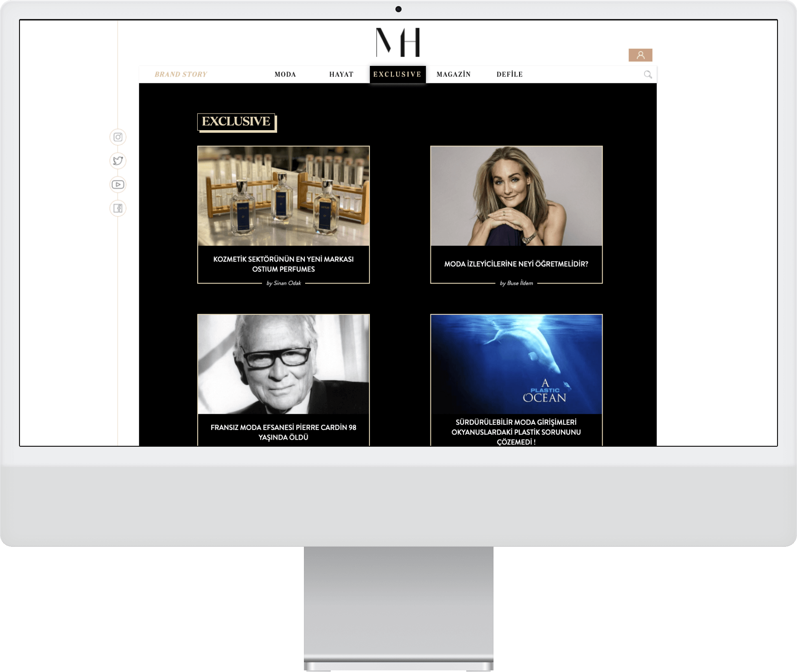Viewport: 797px width, 672px height.
Task: Open the YouTube social icon
Action: pyautogui.click(x=118, y=185)
